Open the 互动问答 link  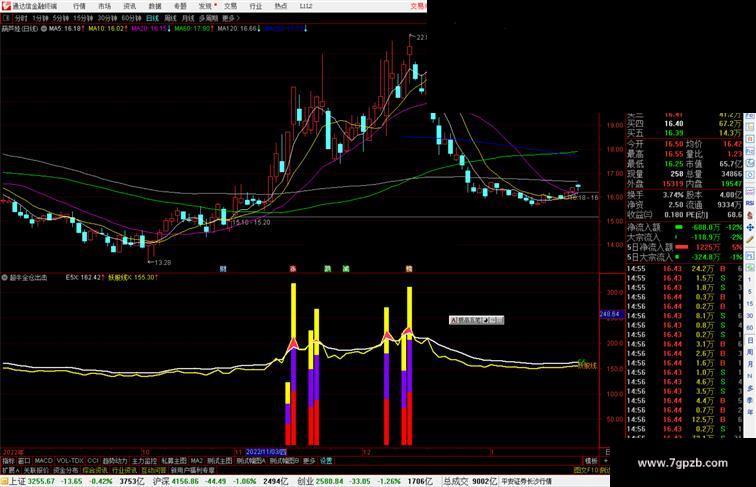153,470
